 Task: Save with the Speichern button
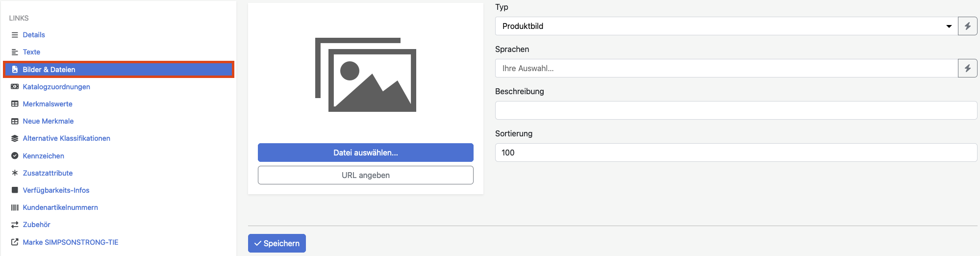click(277, 243)
